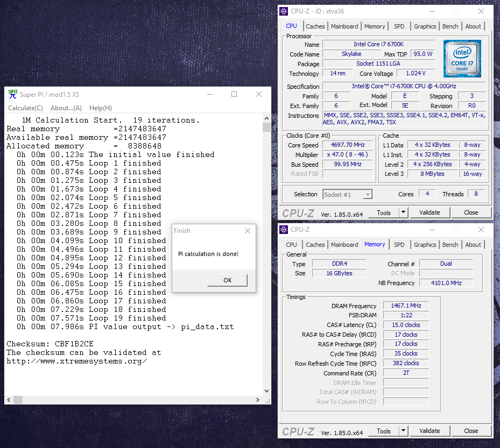Switch to the Mainboard tab in top CPU-Z window

(x=344, y=26)
